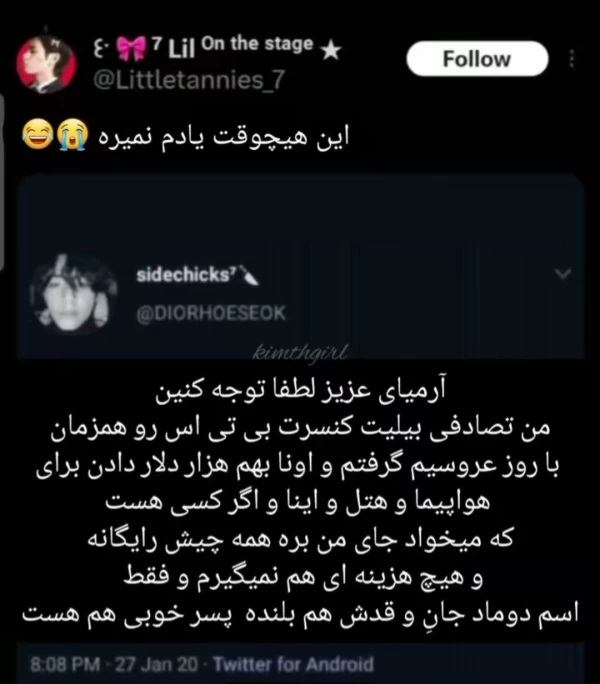Click the Follow button

[x=477, y=59]
